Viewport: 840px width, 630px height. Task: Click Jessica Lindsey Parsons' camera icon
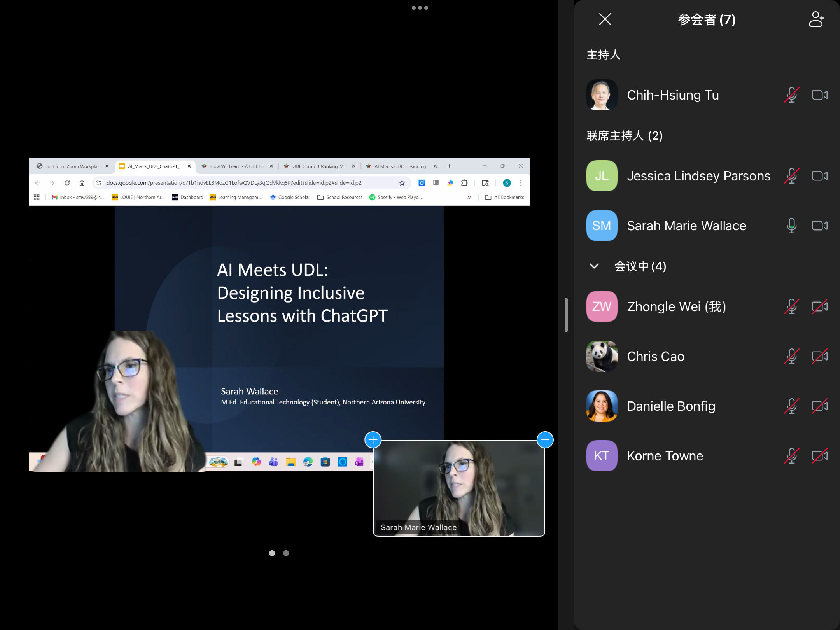(x=819, y=176)
